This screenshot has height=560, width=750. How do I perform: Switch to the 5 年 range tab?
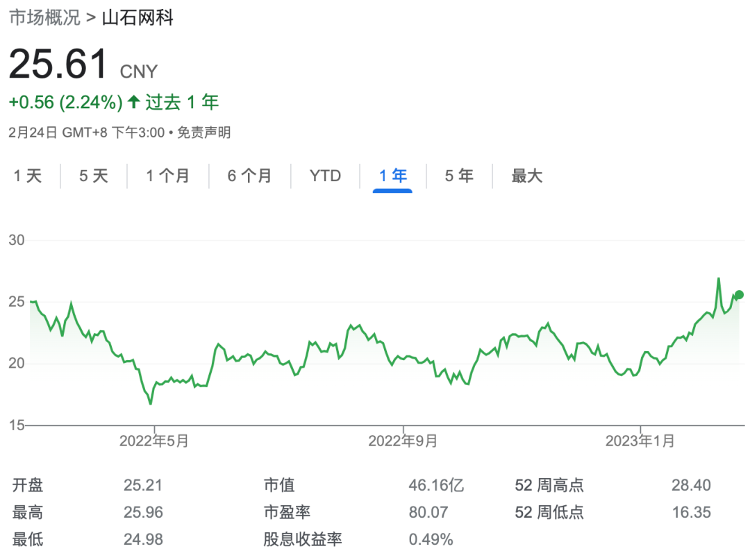[x=459, y=176]
